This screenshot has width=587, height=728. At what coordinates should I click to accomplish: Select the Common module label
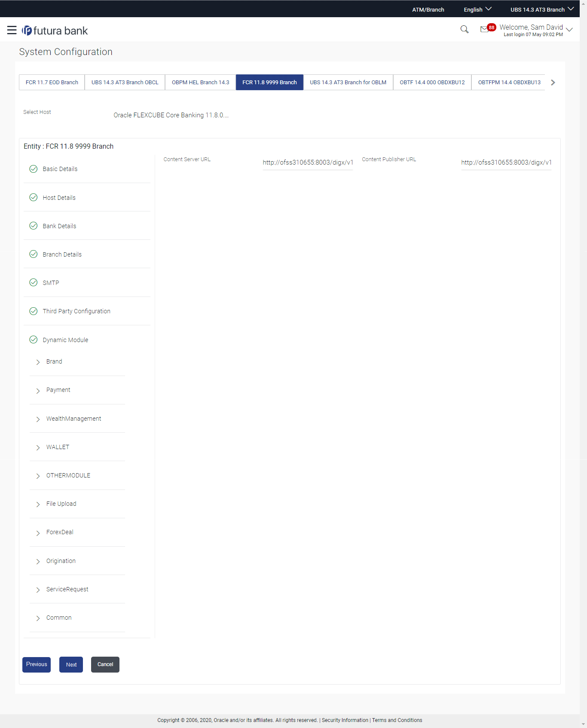59,618
